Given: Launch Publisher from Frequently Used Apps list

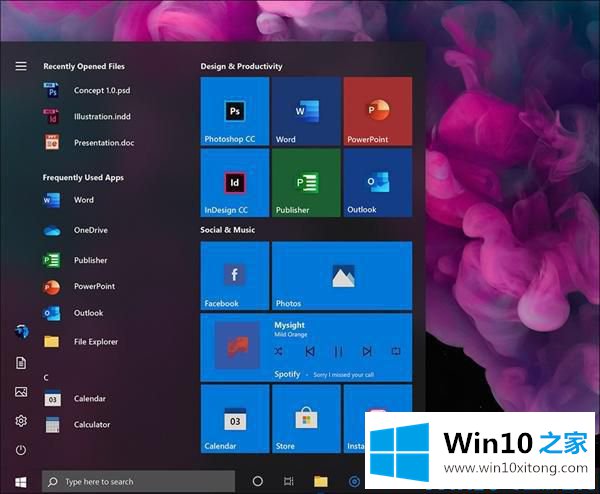Looking at the screenshot, I should click(75, 260).
